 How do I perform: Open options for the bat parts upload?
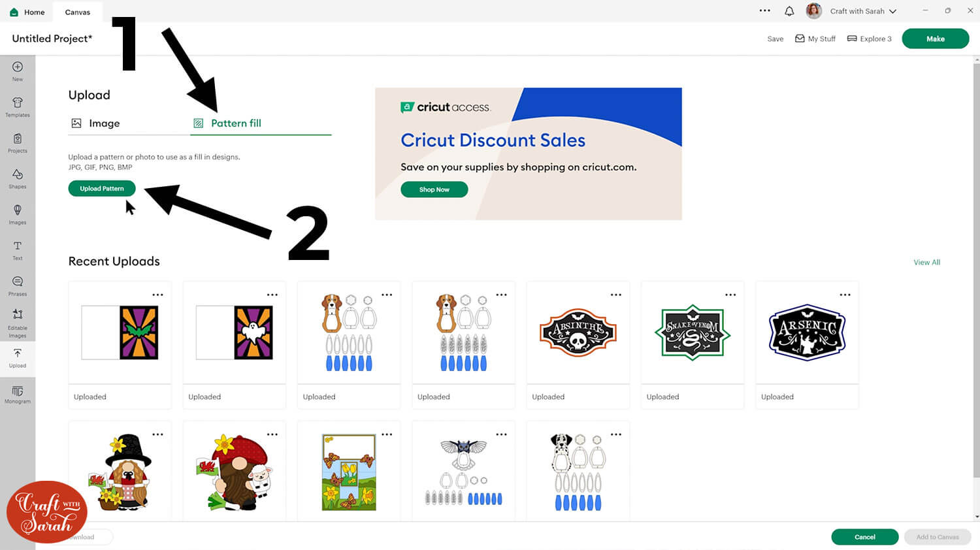[x=501, y=434]
